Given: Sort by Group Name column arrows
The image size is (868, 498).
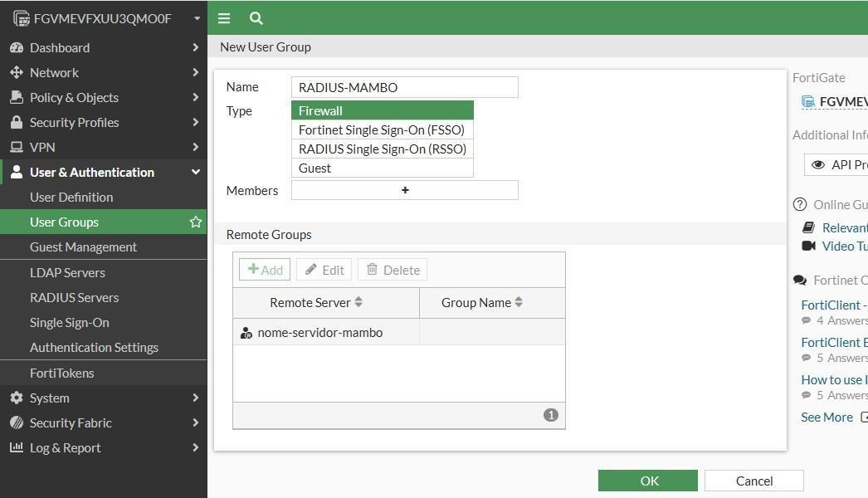Looking at the screenshot, I should (x=519, y=302).
